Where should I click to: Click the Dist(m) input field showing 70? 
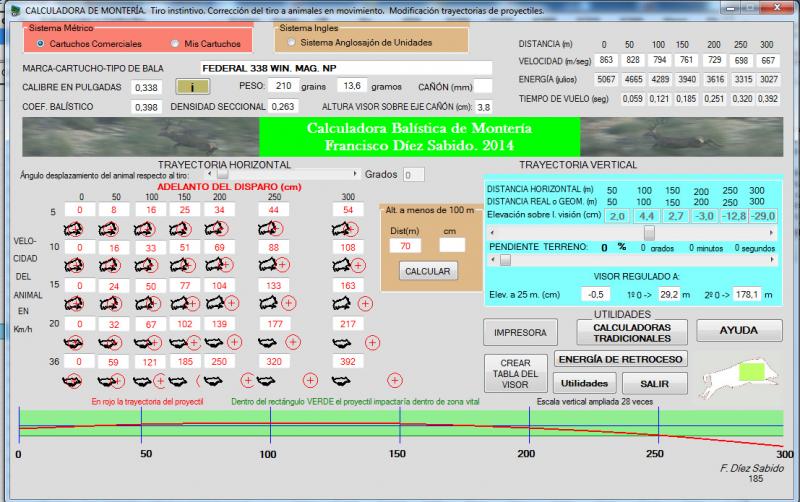(x=405, y=245)
